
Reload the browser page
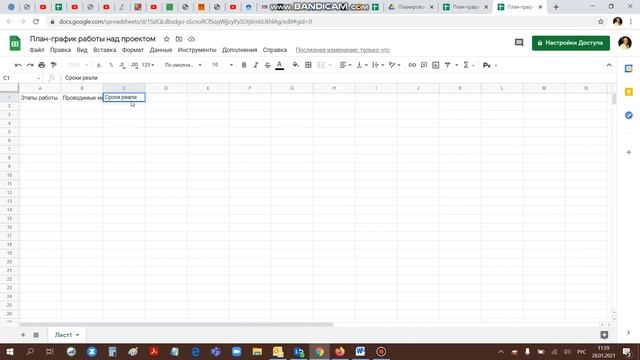pyautogui.click(x=36, y=22)
